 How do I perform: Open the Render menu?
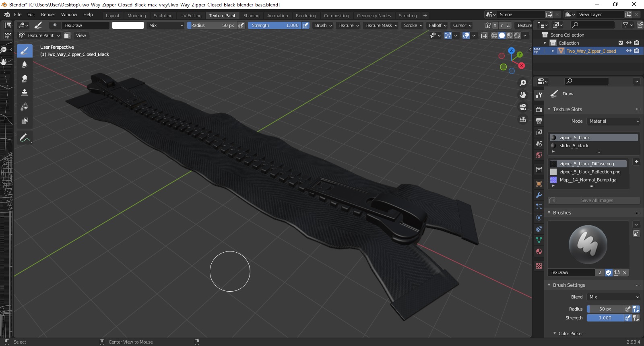coord(48,14)
